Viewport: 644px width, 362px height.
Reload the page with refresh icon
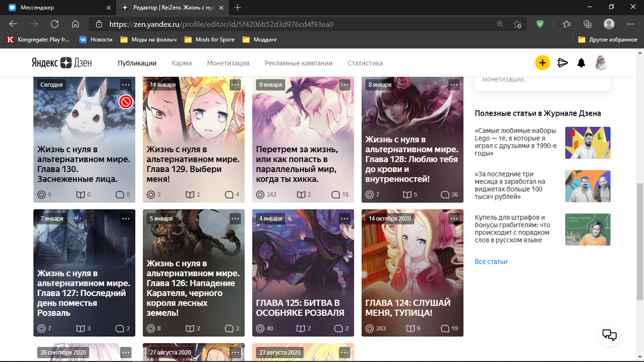(x=54, y=24)
